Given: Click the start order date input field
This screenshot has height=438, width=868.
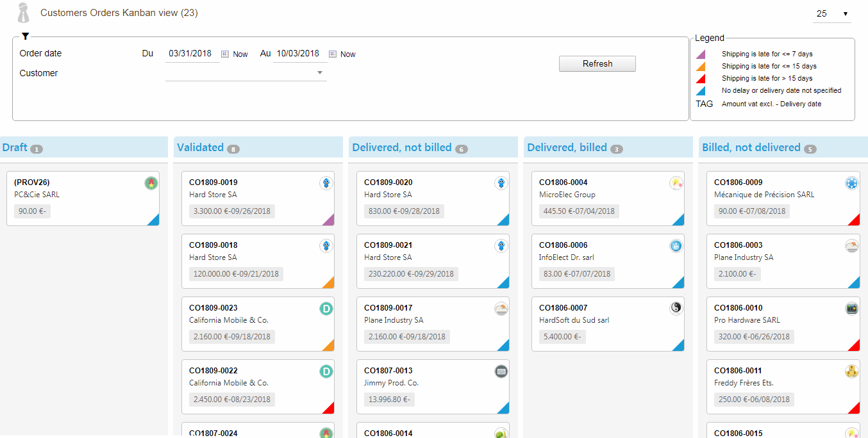Looking at the screenshot, I should coord(192,54).
